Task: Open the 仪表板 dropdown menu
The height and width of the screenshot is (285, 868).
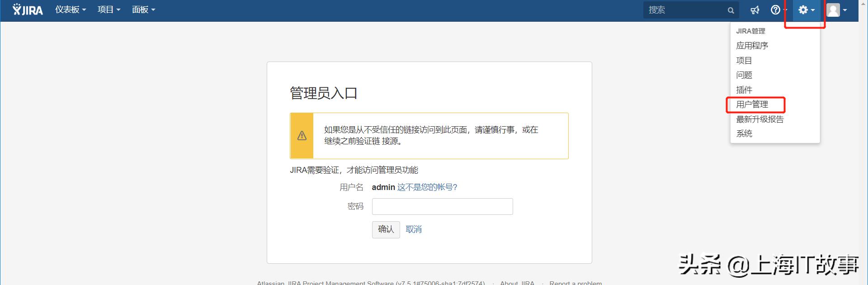Action: (x=71, y=9)
